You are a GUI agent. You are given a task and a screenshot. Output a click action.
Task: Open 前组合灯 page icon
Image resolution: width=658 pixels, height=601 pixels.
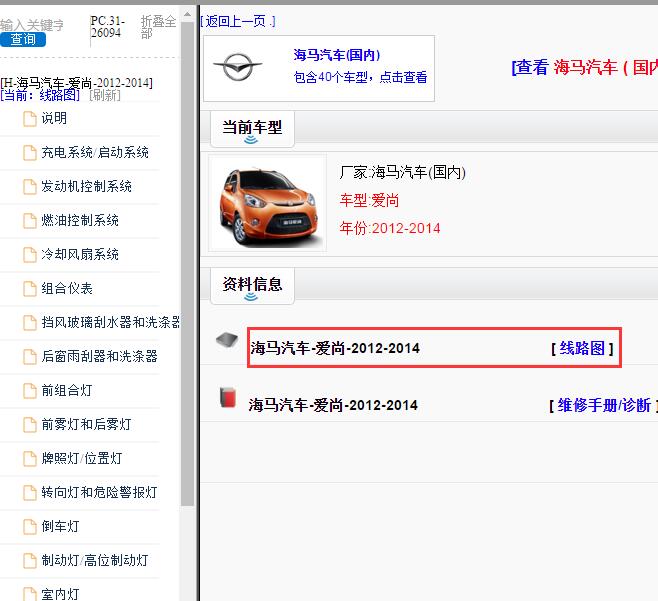click(29, 391)
